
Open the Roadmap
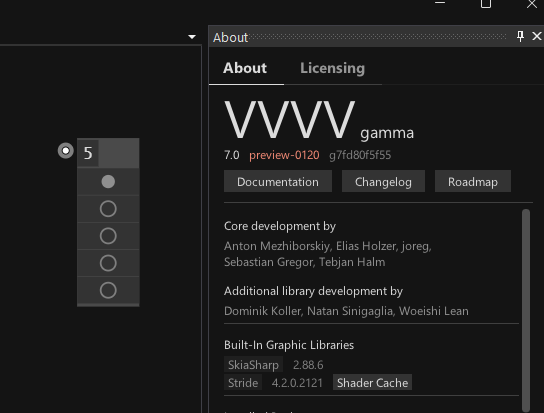point(473,182)
